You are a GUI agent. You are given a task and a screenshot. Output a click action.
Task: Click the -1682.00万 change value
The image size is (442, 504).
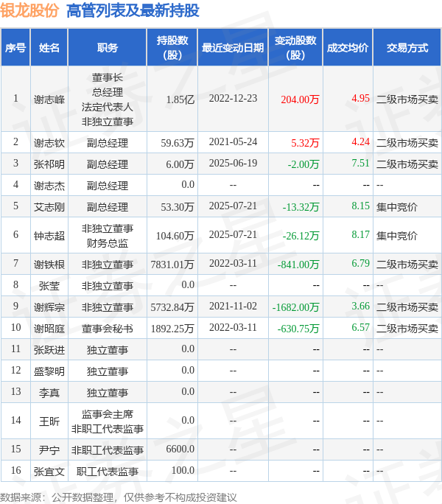click(295, 307)
